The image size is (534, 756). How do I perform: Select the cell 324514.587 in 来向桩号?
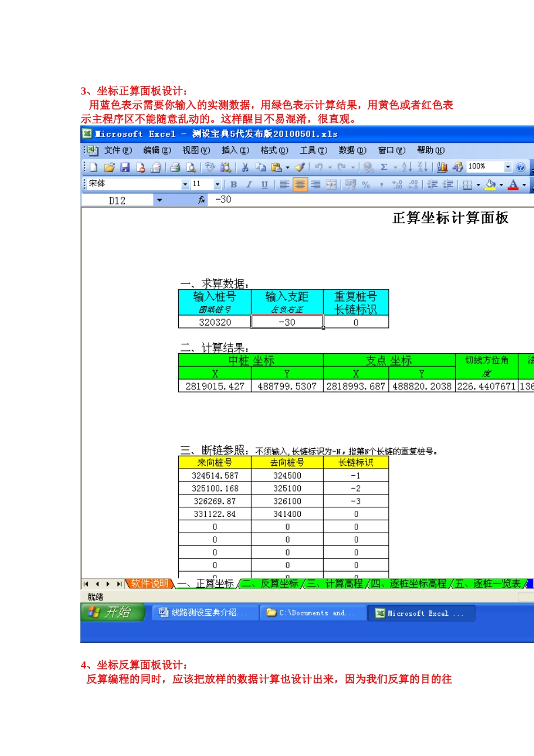coord(215,476)
